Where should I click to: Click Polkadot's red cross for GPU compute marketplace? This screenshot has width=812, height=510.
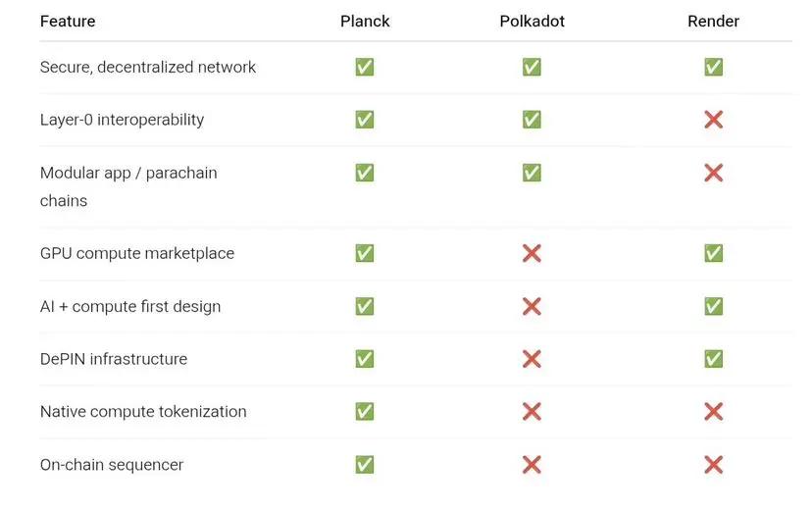click(532, 253)
